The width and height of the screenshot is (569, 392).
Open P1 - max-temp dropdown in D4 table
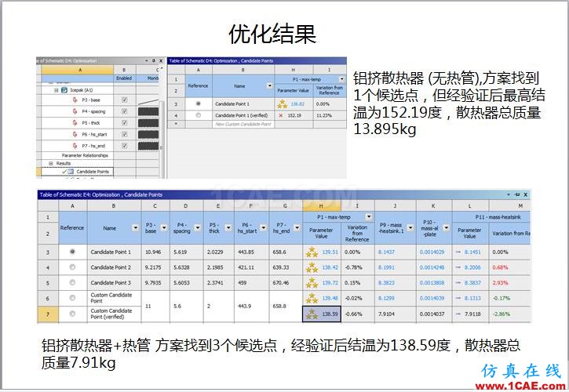(x=341, y=79)
